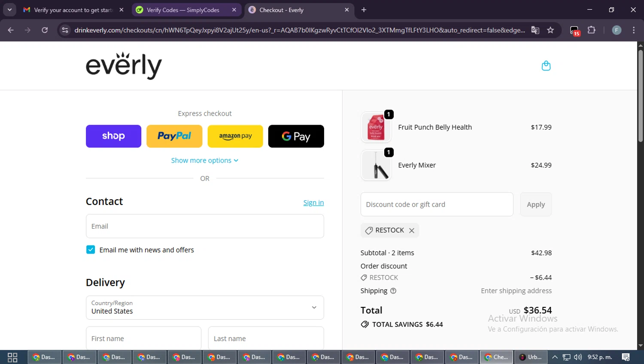This screenshot has width=644, height=364.
Task: Open the shopping bag cart icon
Action: (x=546, y=66)
